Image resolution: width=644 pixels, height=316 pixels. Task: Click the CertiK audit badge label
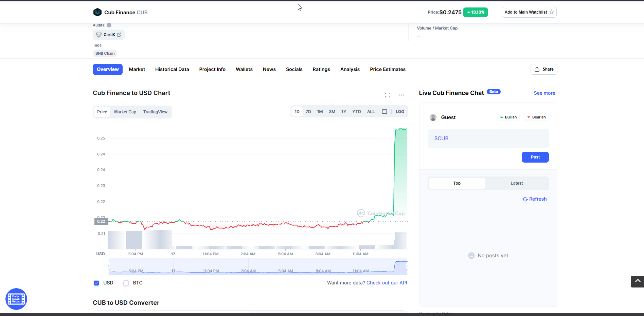[x=109, y=35]
